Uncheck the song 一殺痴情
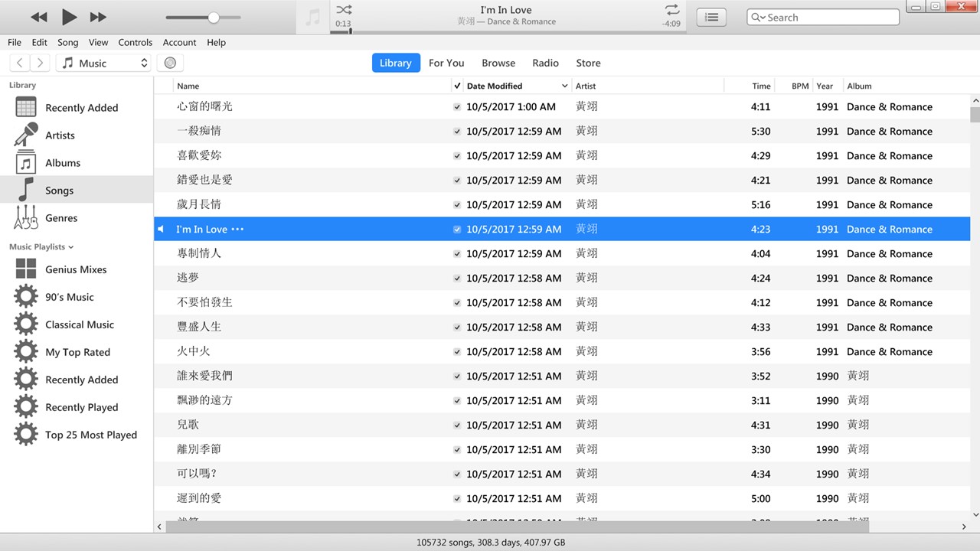 coord(457,132)
